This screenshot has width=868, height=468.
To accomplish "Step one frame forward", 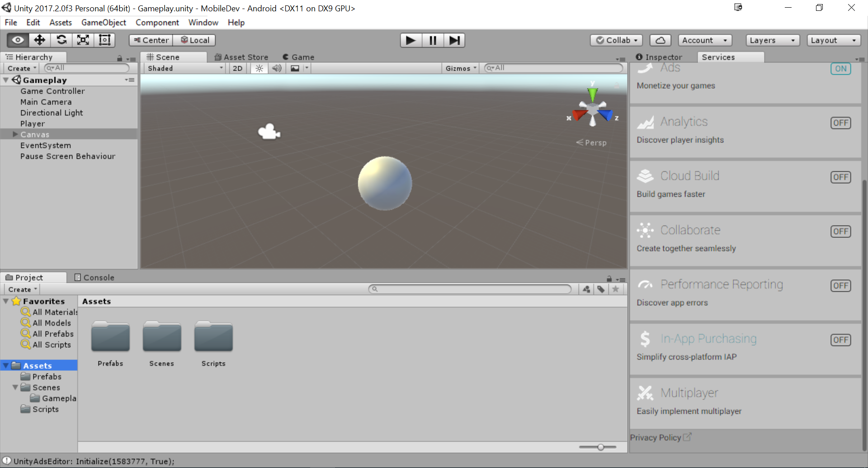I will 454,40.
